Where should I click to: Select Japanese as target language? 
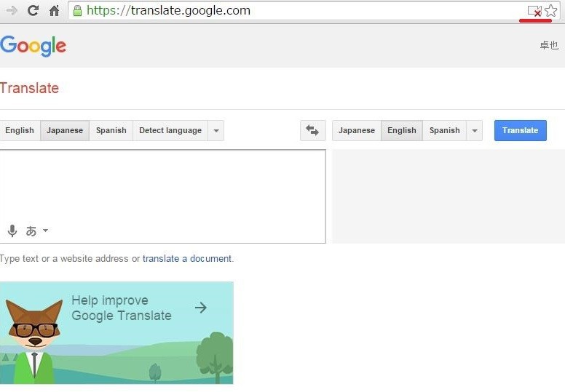356,130
